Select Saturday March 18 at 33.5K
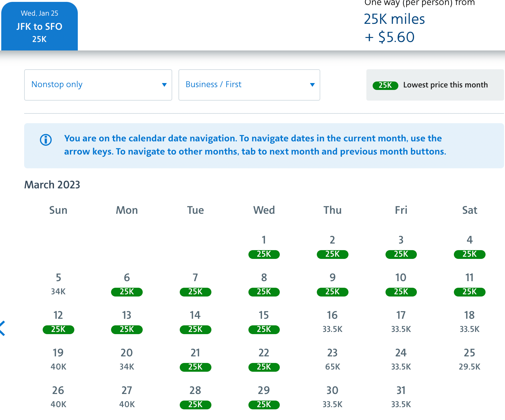The height and width of the screenshot is (420, 505). [470, 321]
